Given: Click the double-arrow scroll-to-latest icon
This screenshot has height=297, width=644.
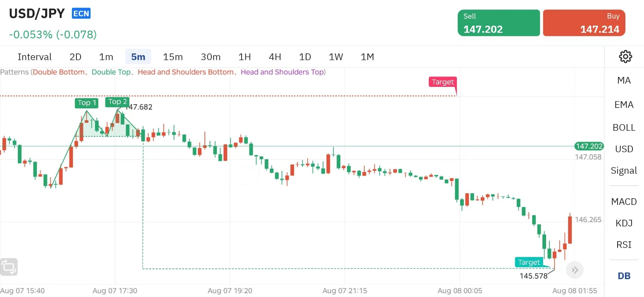Looking at the screenshot, I should tap(575, 271).
